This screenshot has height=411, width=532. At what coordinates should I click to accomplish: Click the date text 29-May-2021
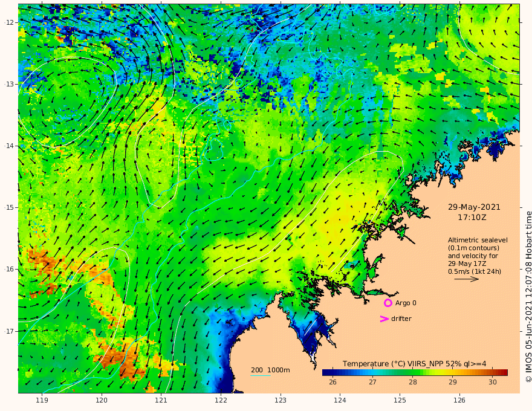point(474,207)
